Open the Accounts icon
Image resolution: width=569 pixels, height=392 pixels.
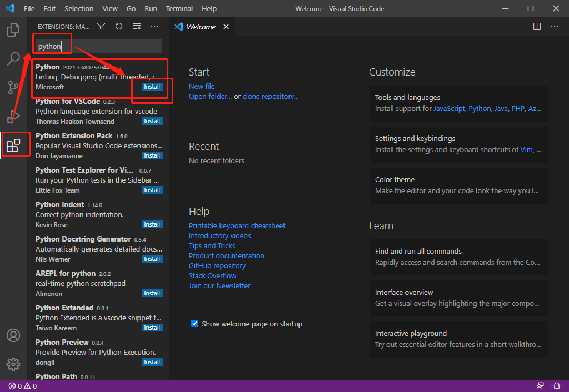click(13, 335)
